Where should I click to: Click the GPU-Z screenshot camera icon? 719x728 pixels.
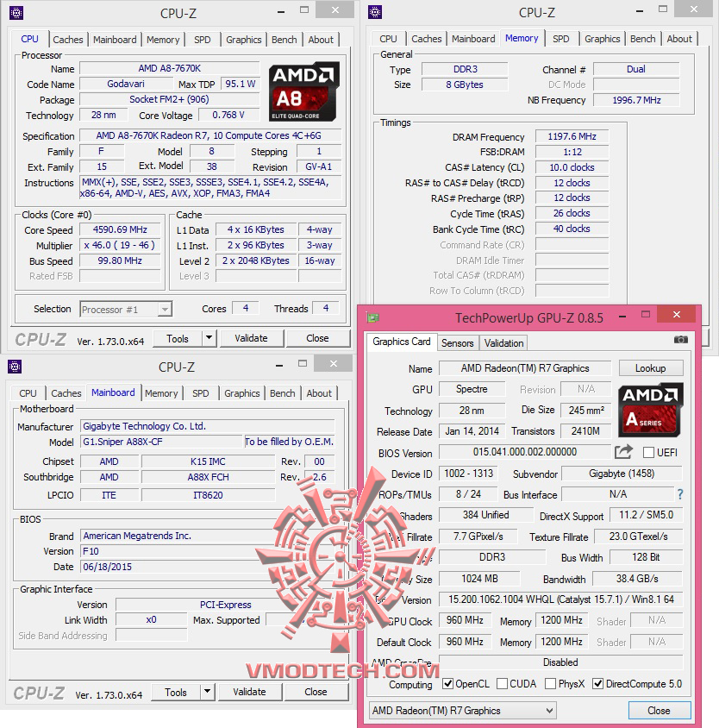680,340
